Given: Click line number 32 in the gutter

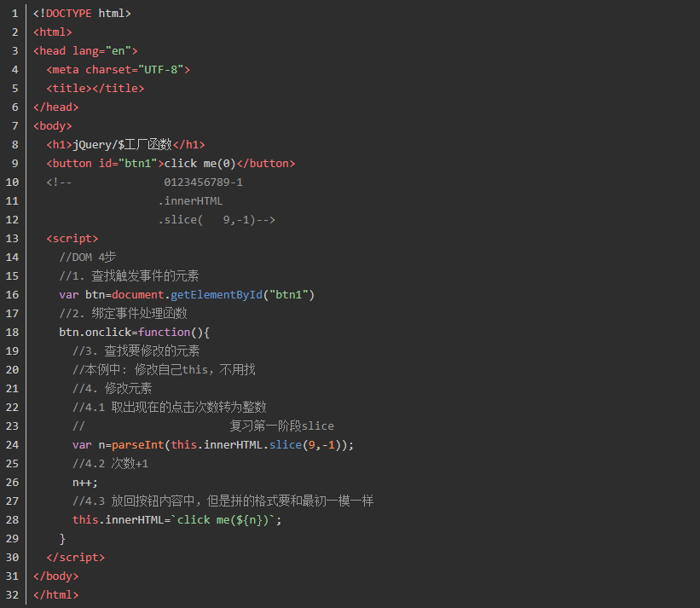Looking at the screenshot, I should tap(12, 595).
